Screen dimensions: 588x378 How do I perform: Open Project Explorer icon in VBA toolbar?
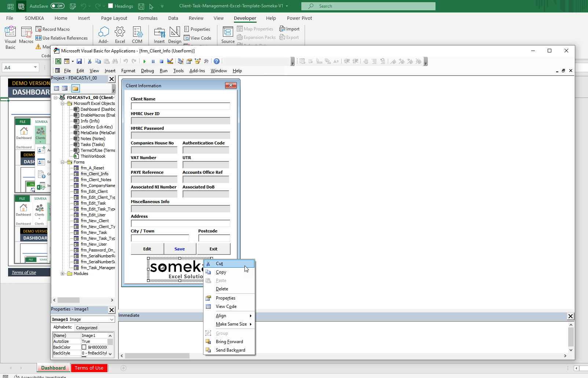(180, 61)
